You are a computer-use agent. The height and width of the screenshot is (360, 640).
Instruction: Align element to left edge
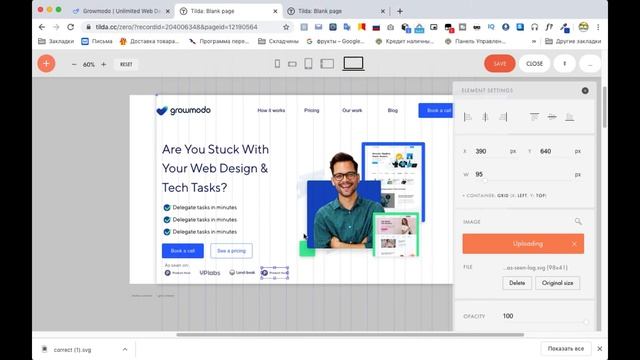(468, 118)
